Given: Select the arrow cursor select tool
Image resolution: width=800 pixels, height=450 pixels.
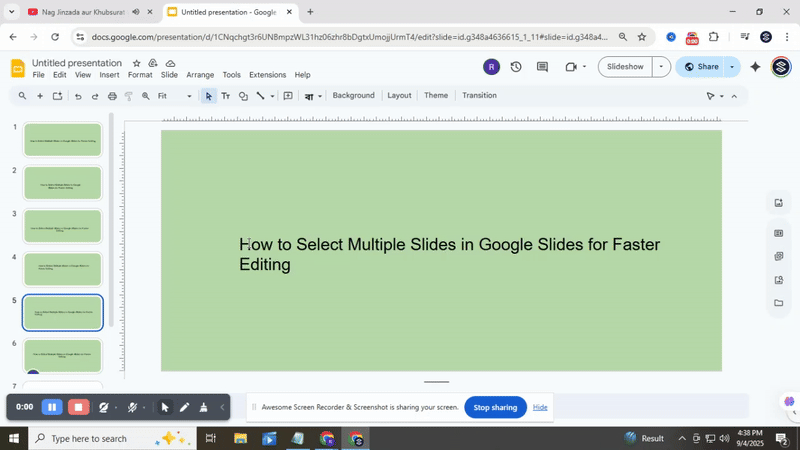Looking at the screenshot, I should [x=208, y=96].
